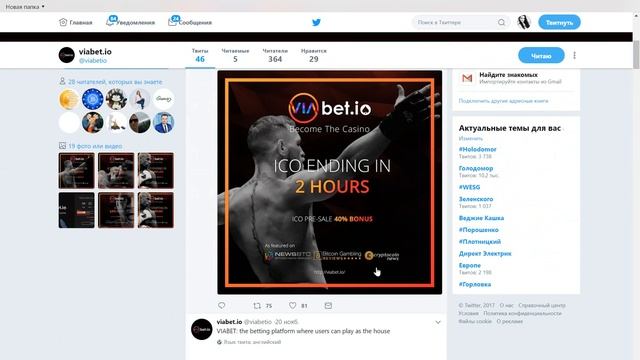Click the tweet language globe icon

pos(219,342)
